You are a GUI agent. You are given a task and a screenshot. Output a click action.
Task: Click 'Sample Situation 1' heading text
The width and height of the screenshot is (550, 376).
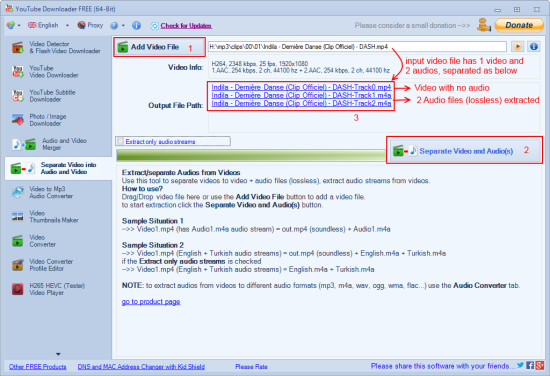coord(153,221)
